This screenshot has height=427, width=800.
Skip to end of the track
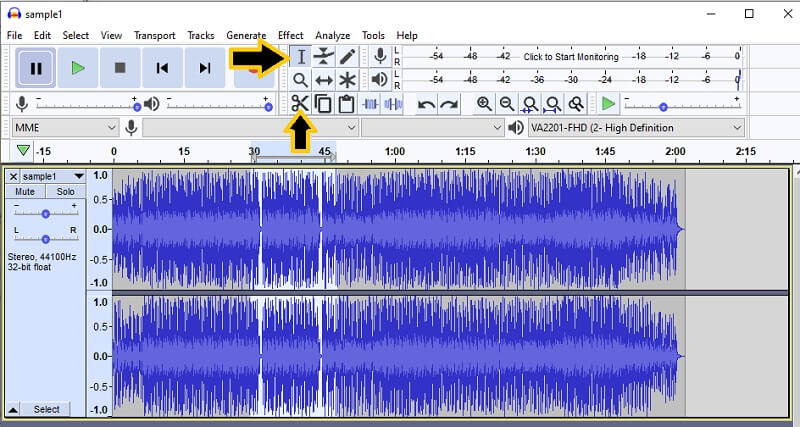205,68
